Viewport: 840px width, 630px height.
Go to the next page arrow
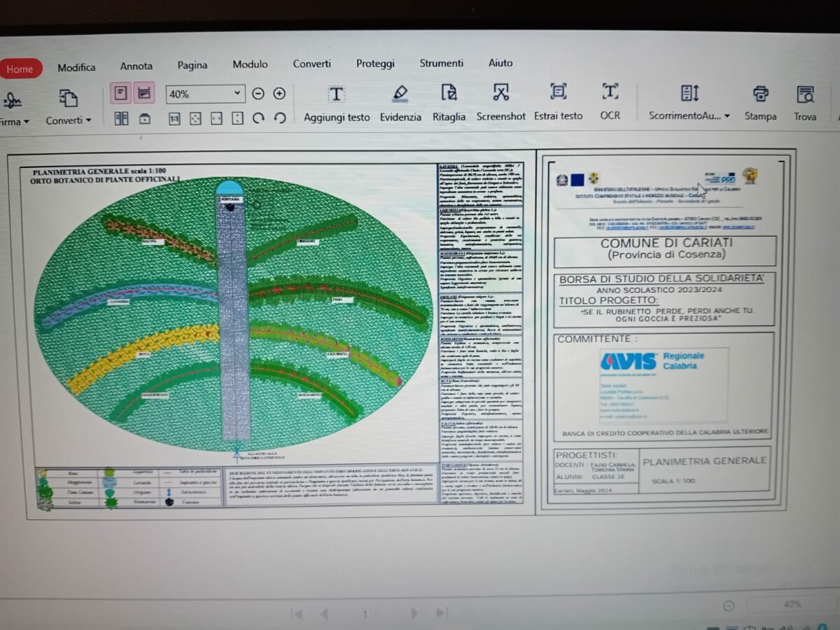coord(414,614)
